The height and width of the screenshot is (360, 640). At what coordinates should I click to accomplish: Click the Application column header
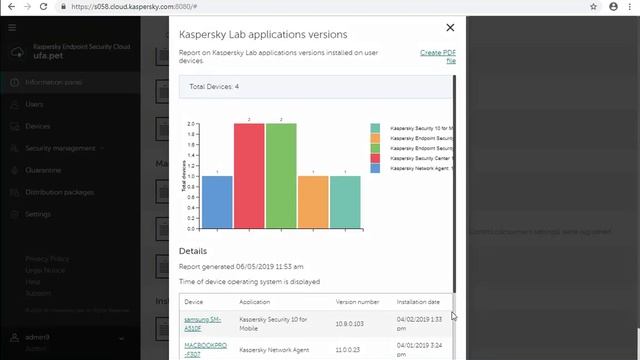255,302
